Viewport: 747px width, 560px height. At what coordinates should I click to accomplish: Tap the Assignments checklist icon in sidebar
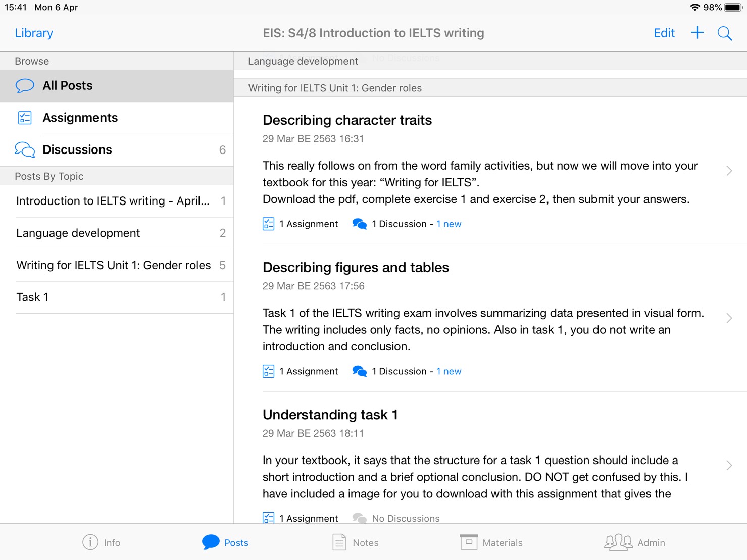coord(25,118)
